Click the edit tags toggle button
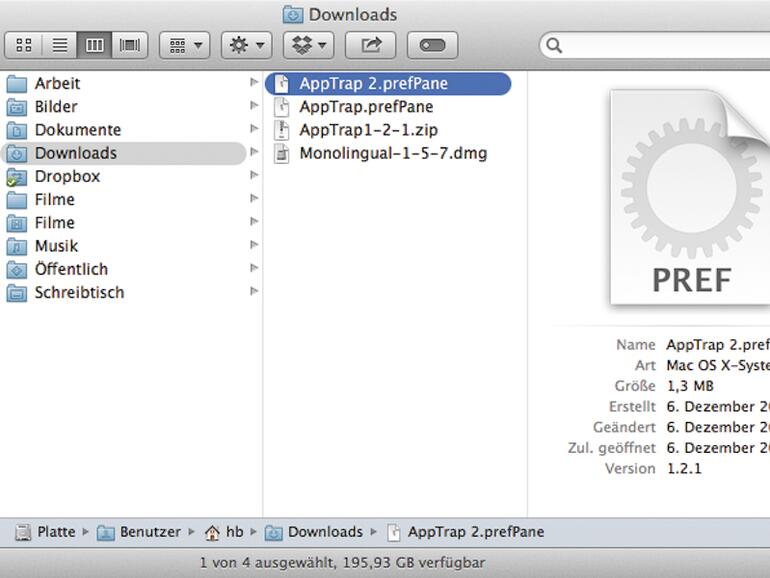This screenshot has width=770, height=578. pos(432,45)
